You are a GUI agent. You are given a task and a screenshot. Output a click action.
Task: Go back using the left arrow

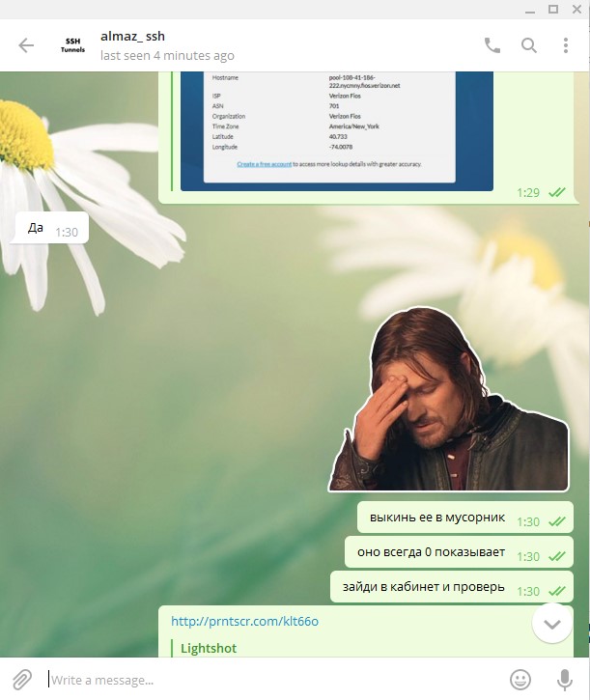[26, 45]
